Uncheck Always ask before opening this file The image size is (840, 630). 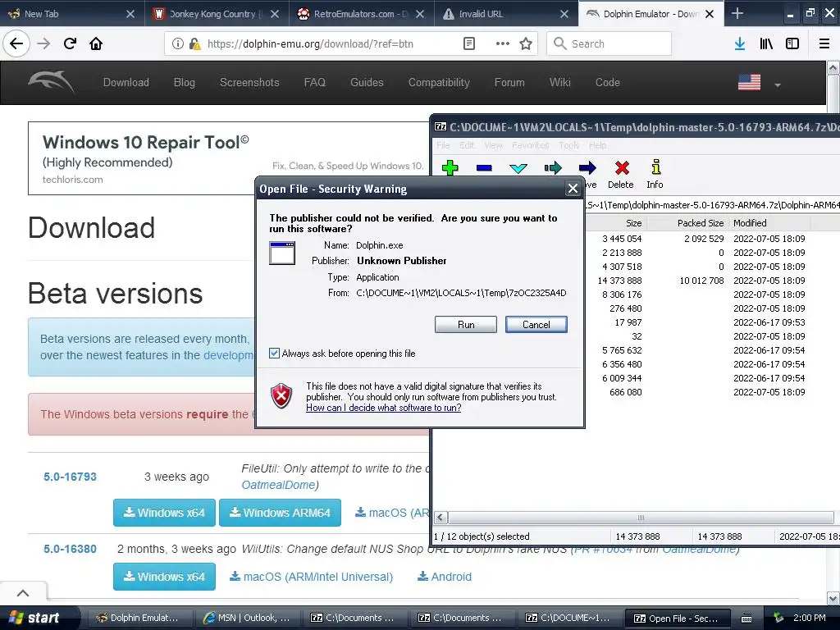pyautogui.click(x=274, y=353)
